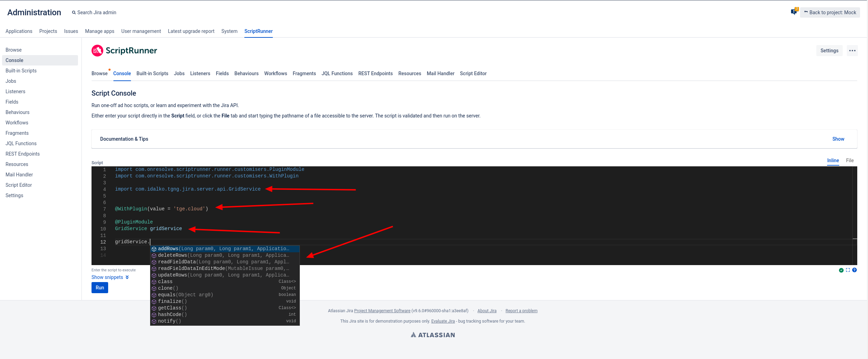Switch script input to Inline mode
The height and width of the screenshot is (359, 868).
pyautogui.click(x=833, y=160)
